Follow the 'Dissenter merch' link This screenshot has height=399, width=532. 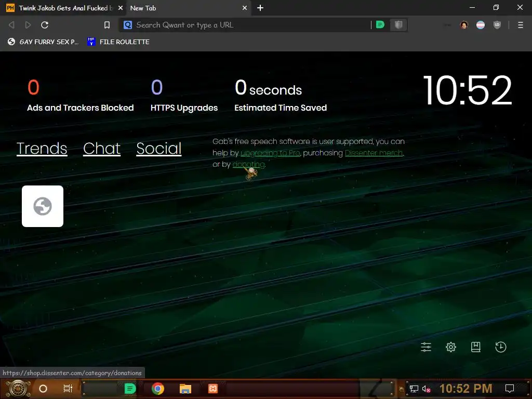coord(374,153)
